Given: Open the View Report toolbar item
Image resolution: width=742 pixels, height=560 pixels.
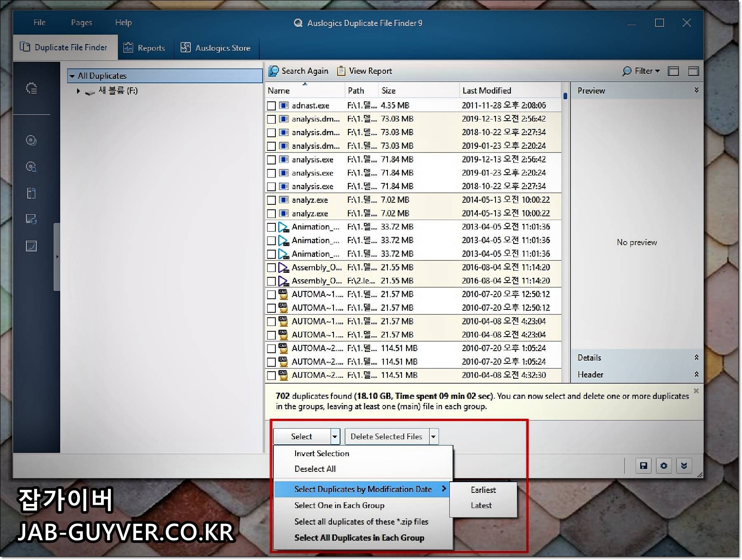Looking at the screenshot, I should (364, 71).
